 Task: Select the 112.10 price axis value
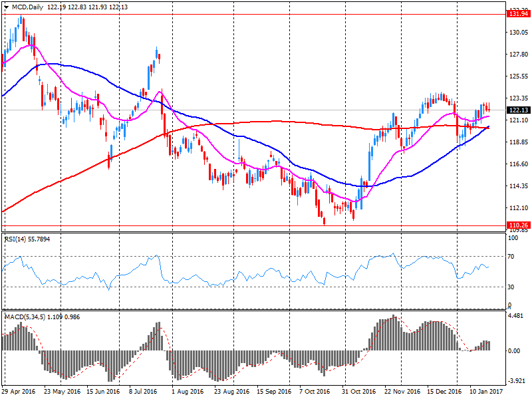click(x=519, y=208)
